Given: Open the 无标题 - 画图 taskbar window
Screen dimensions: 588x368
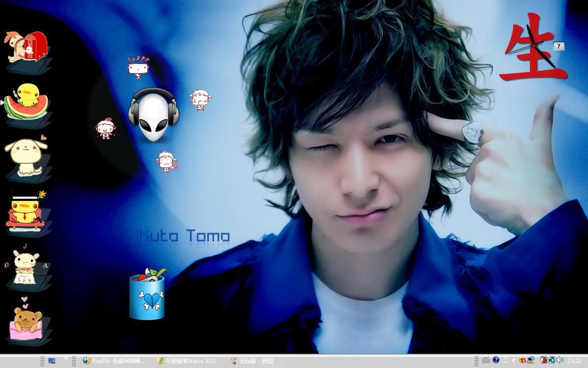Looking at the screenshot, I should [x=252, y=361].
